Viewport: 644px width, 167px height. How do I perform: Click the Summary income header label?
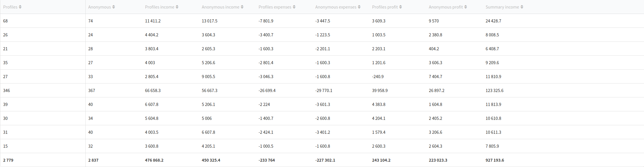pyautogui.click(x=502, y=7)
